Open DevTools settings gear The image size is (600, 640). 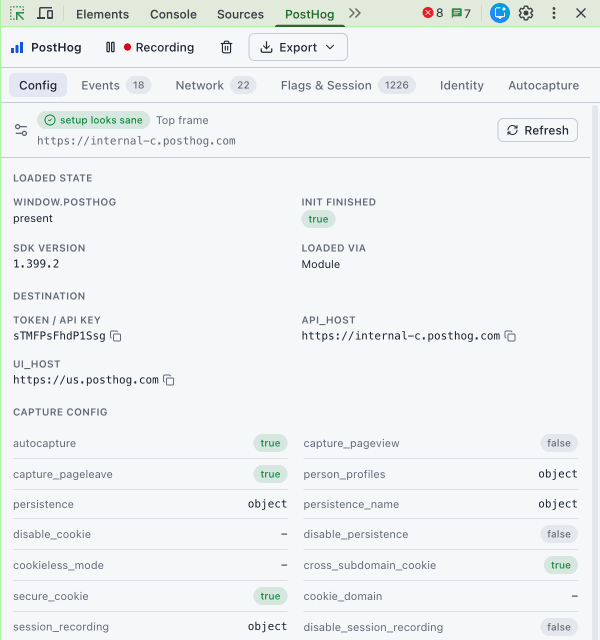tap(526, 13)
